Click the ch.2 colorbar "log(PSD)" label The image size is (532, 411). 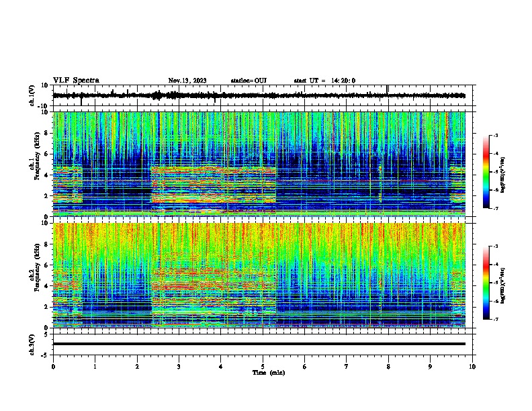(502, 285)
